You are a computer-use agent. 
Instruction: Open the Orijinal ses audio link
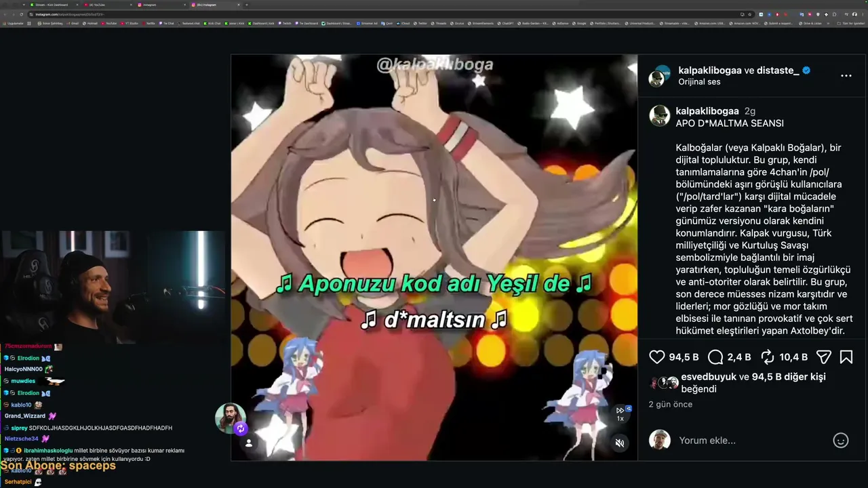pos(699,82)
